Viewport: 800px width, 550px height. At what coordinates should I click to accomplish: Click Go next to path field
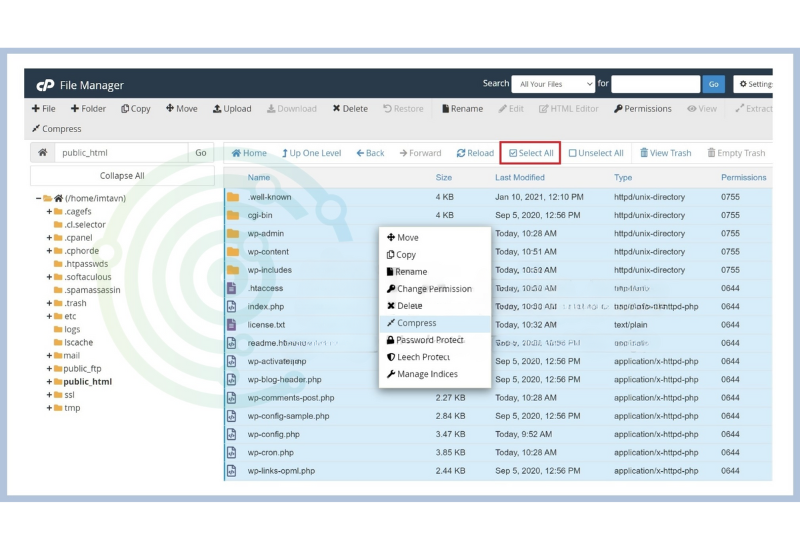point(201,153)
